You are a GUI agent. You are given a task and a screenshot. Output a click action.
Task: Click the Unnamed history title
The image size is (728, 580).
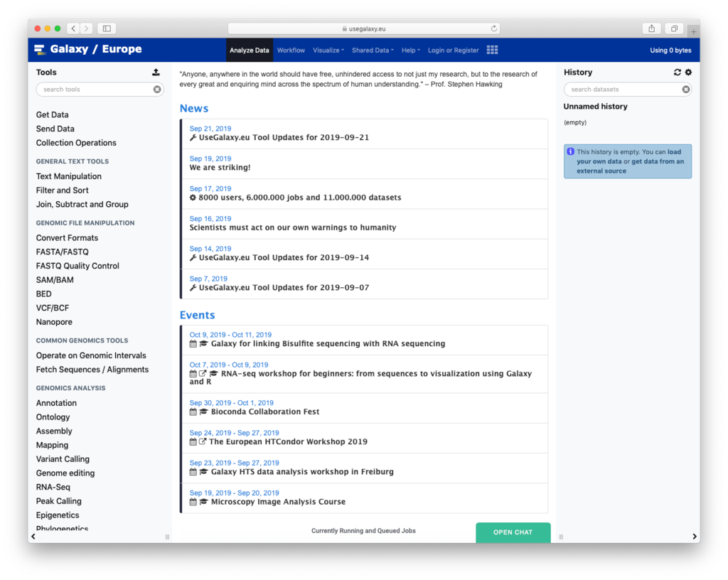595,106
